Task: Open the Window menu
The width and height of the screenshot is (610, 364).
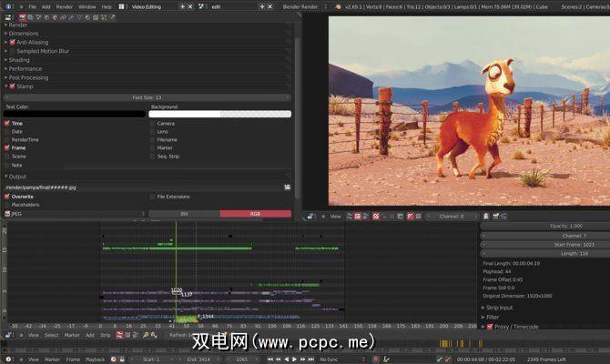Action: tap(86, 6)
